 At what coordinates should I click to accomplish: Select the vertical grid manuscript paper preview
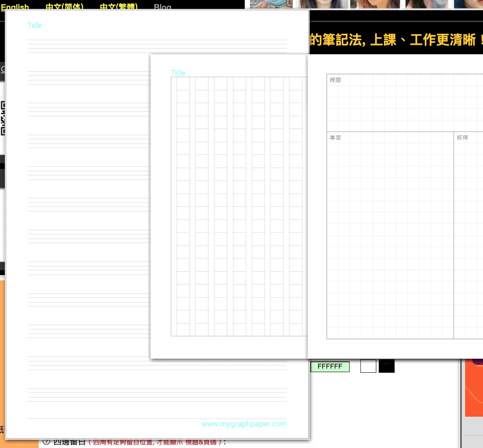(229, 206)
